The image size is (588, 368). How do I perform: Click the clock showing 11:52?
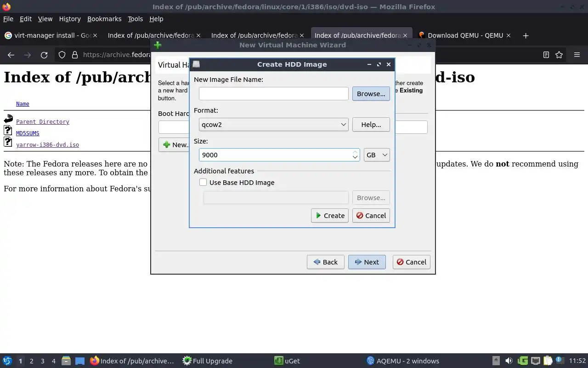click(577, 361)
